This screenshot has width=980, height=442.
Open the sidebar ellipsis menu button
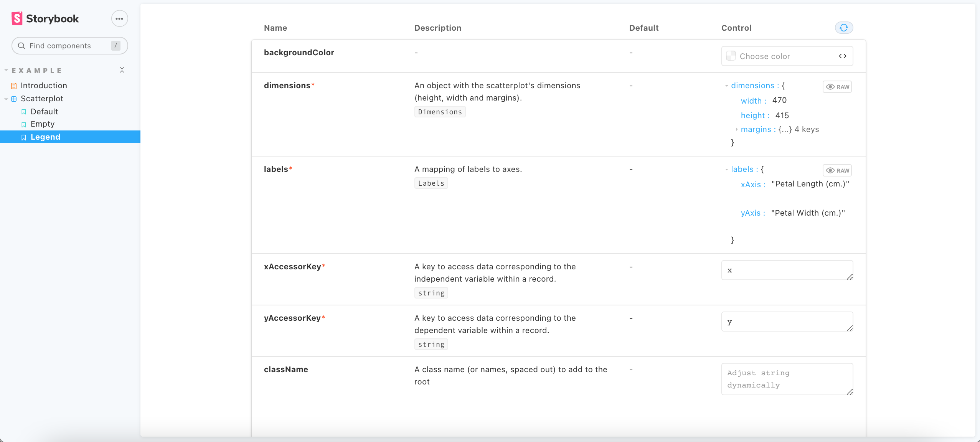pyautogui.click(x=119, y=18)
